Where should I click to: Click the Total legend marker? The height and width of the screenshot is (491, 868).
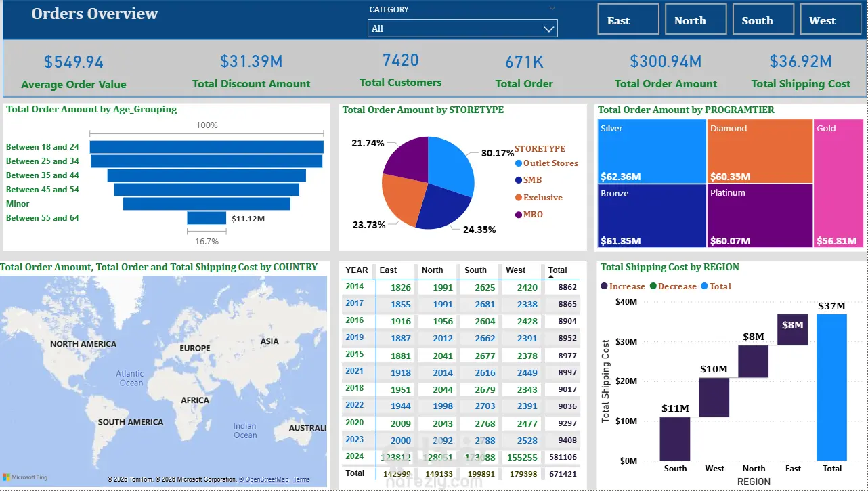pos(704,286)
